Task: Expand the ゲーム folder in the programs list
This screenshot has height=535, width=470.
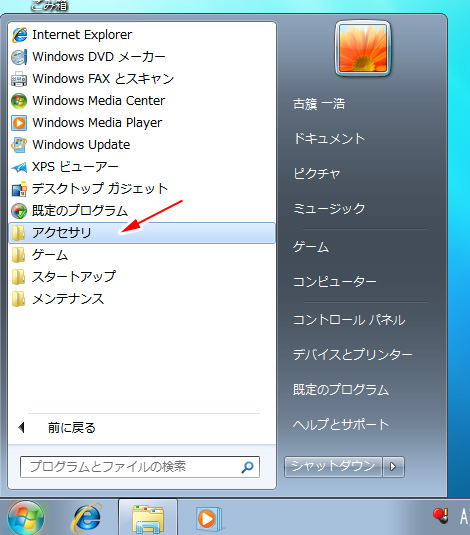Action: coord(142,255)
